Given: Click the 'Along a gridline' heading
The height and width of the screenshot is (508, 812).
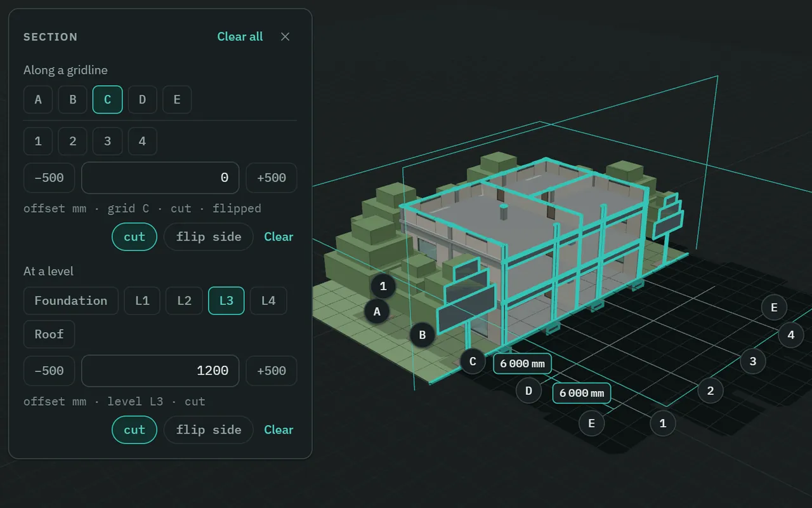Looking at the screenshot, I should pyautogui.click(x=65, y=70).
